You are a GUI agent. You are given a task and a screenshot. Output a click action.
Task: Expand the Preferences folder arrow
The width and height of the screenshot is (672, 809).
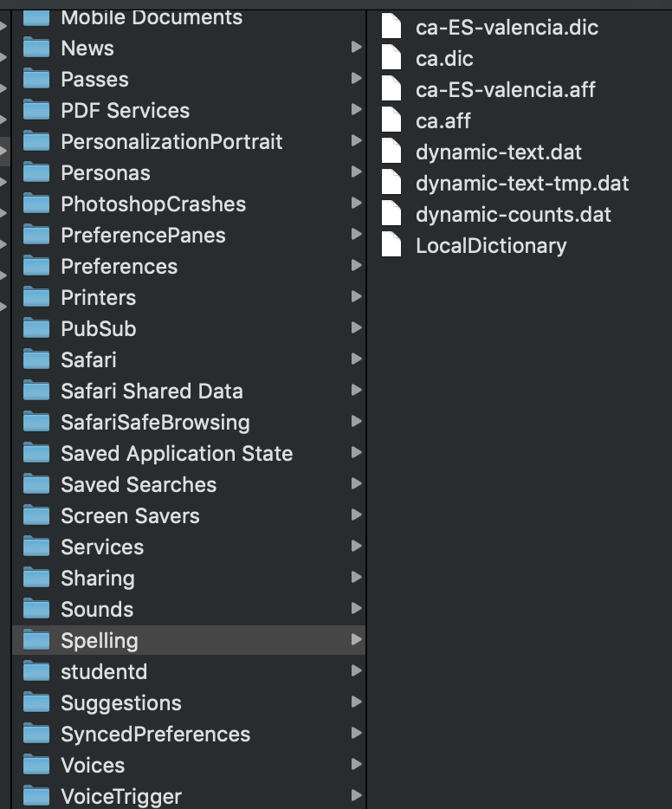tap(356, 265)
